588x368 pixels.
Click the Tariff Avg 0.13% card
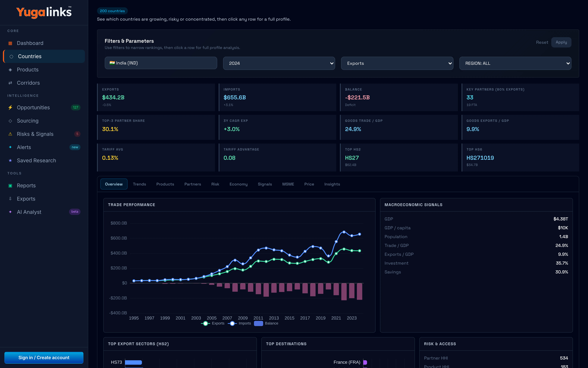pos(156,158)
